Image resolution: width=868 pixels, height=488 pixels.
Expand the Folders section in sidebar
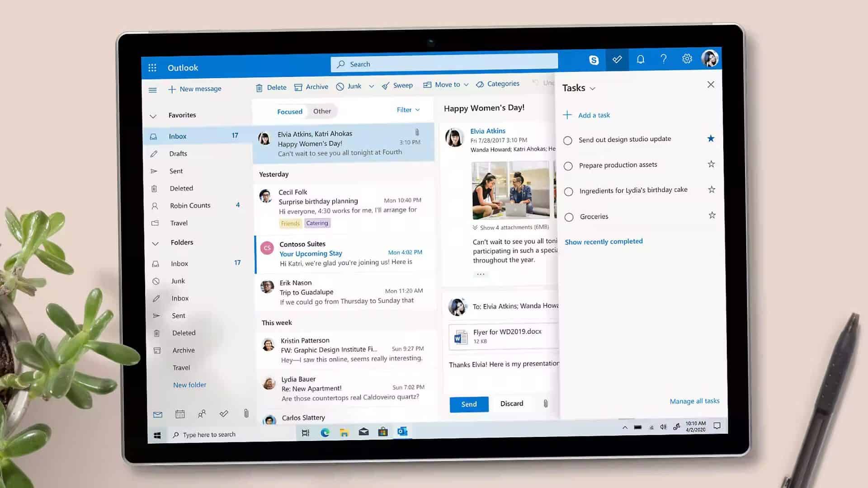pos(155,243)
